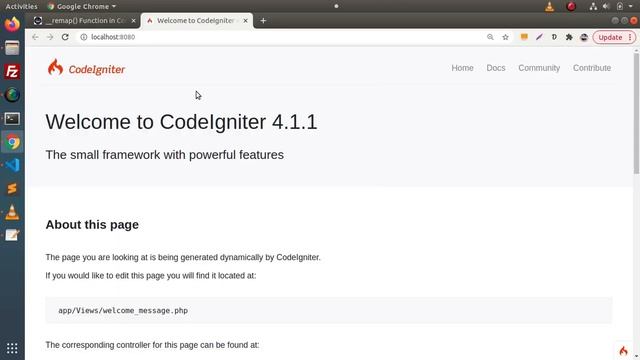The width and height of the screenshot is (640, 360).
Task: Close the _remap() Function tab
Action: (133, 20)
